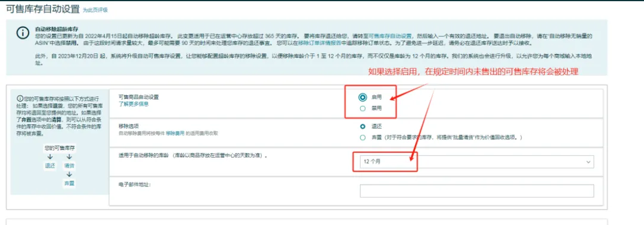Open the 移除订单详情报告 link in the banner

click(x=319, y=43)
